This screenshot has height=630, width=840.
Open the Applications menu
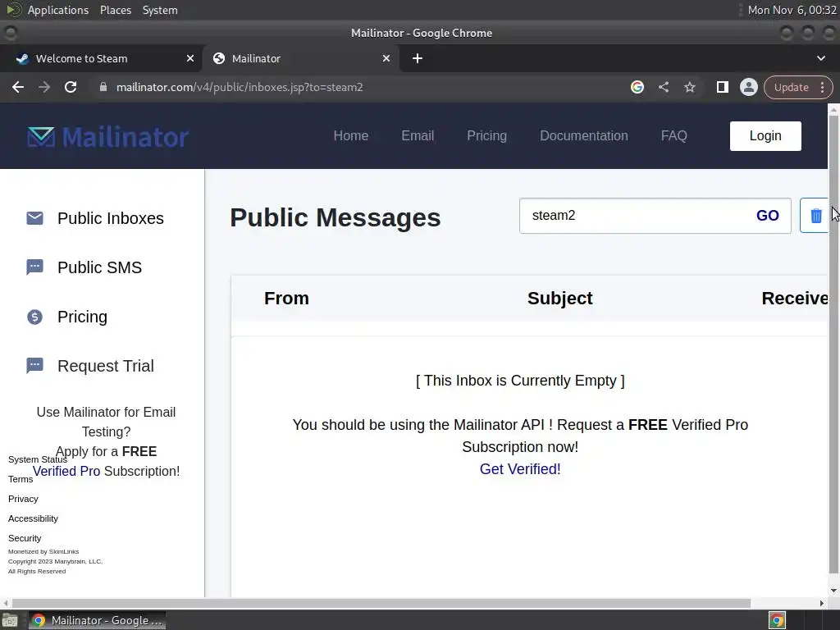coord(58,10)
